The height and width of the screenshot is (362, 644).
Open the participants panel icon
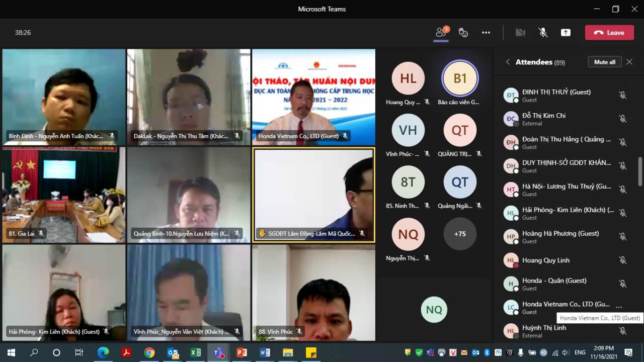(x=441, y=33)
